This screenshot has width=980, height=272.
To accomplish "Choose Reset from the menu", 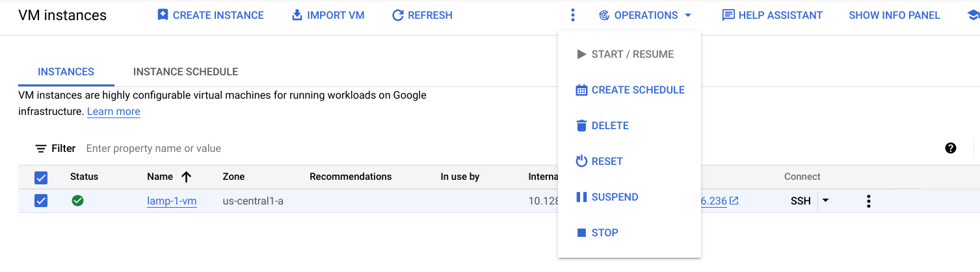I will click(629, 161).
